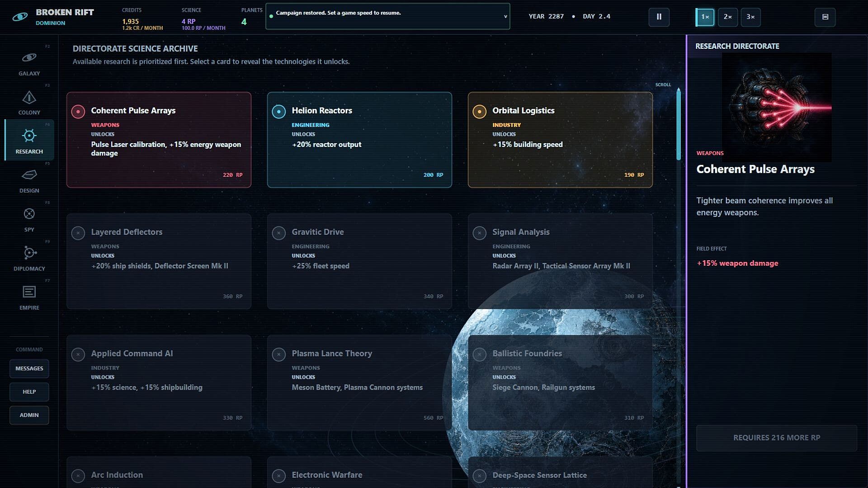Viewport: 868px width, 488px height.
Task: Click locked icon on Gravitic Drive
Action: click(x=278, y=233)
